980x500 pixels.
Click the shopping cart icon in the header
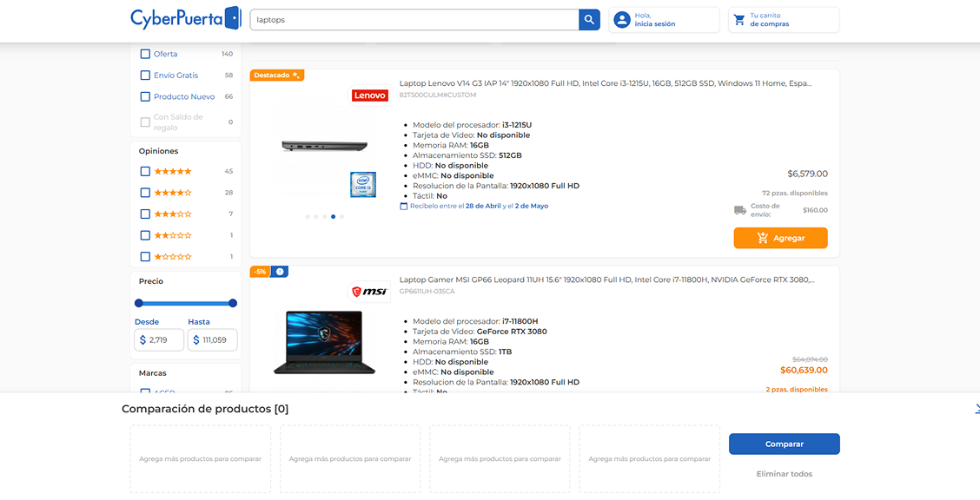738,19
